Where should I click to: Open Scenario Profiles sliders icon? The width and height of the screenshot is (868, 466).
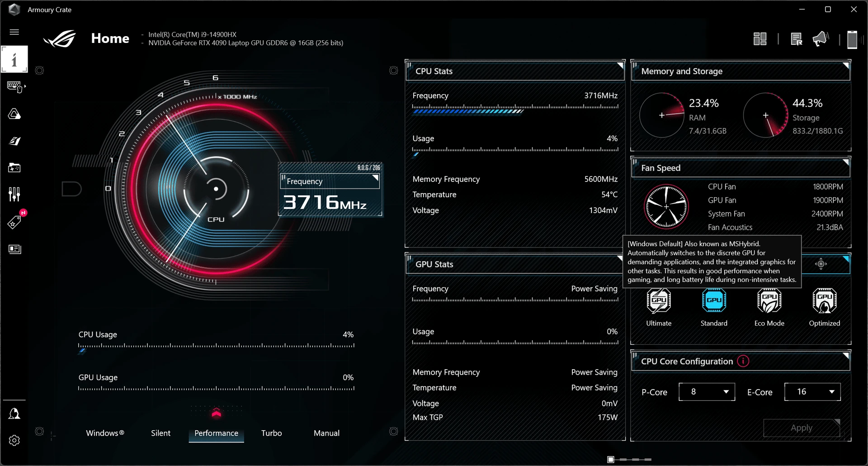pos(14,195)
